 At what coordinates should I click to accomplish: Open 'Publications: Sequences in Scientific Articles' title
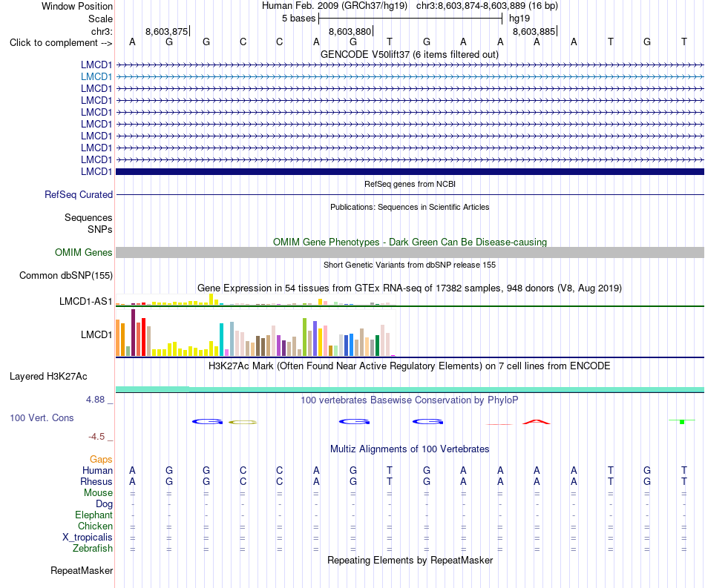(x=410, y=207)
